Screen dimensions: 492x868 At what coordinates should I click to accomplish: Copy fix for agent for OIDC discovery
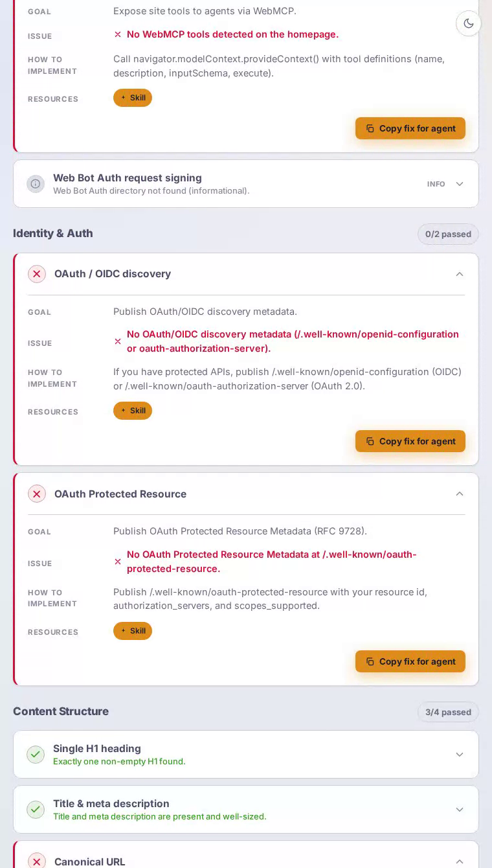pyautogui.click(x=410, y=441)
